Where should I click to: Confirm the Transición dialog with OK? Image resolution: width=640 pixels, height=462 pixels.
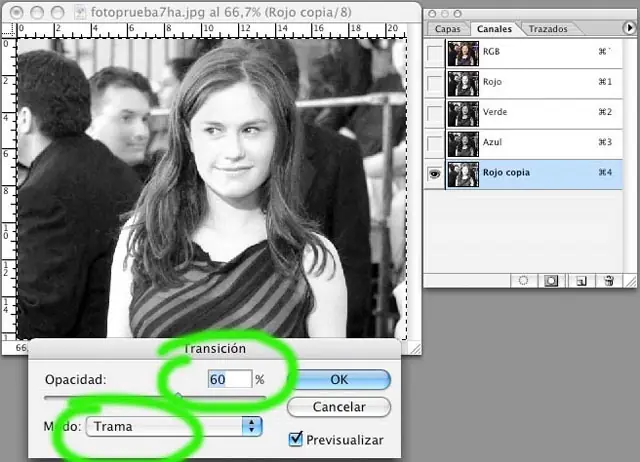(x=339, y=380)
